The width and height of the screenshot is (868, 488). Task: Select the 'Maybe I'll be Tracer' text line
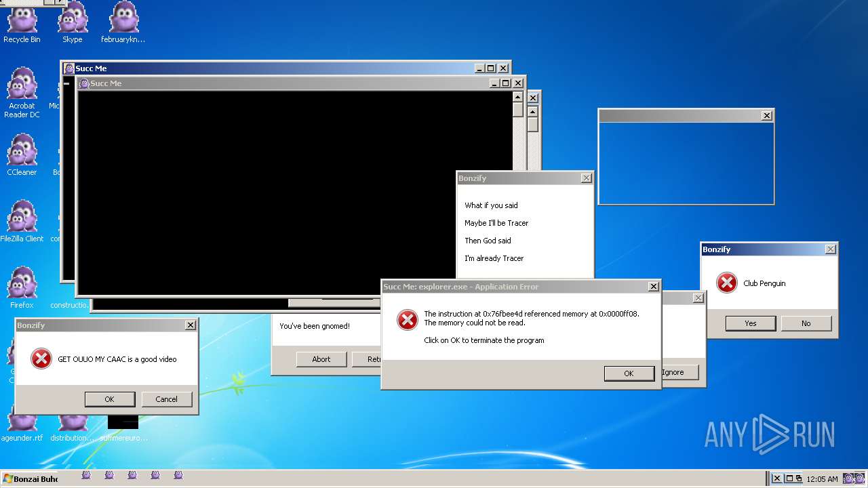tap(496, 223)
